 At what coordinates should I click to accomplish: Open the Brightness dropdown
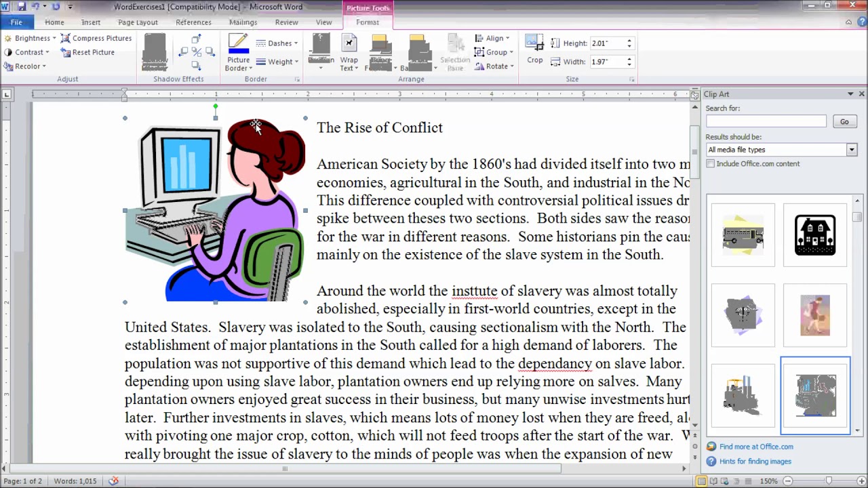[x=31, y=39]
